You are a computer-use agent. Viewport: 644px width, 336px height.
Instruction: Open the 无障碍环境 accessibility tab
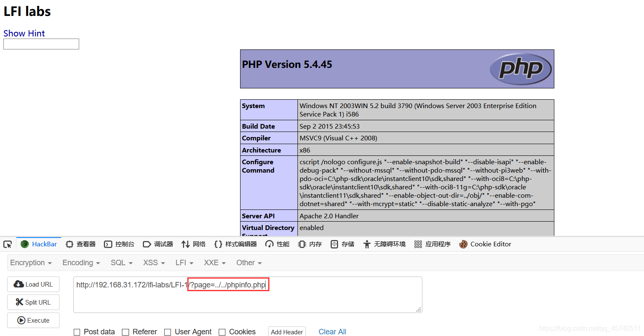[x=385, y=244]
